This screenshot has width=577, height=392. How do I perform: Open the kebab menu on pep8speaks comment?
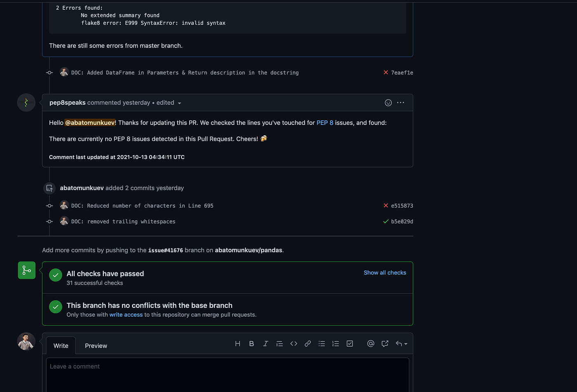tap(400, 103)
